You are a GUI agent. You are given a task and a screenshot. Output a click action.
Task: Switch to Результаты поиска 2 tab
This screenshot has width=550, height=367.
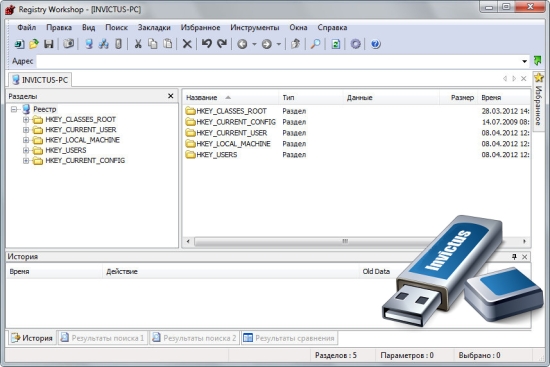pos(194,338)
